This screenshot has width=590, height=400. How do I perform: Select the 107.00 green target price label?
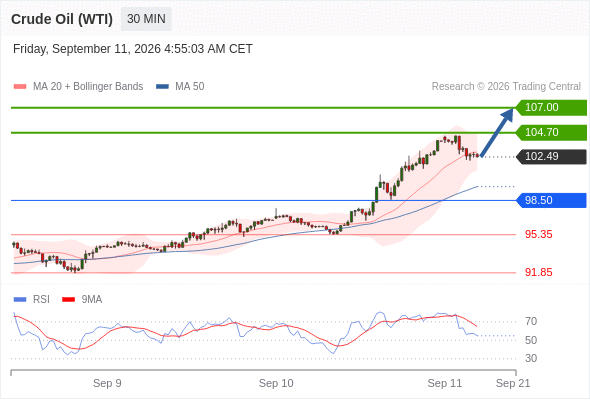pos(551,108)
